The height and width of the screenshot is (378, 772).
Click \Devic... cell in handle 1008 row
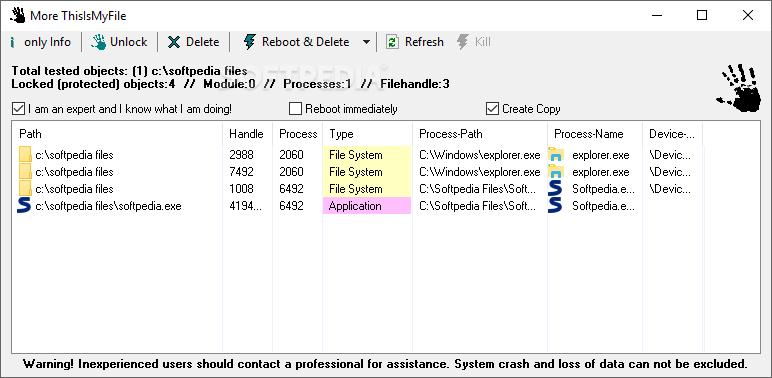click(670, 189)
